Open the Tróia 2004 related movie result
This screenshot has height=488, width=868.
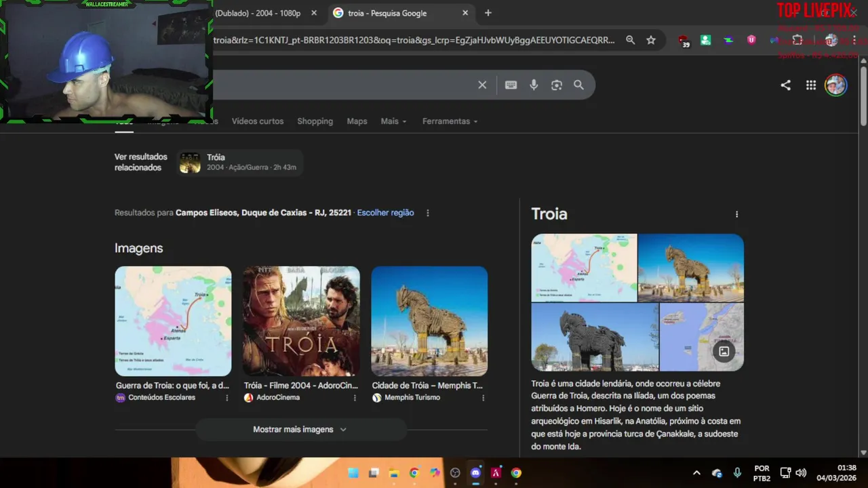pyautogui.click(x=240, y=163)
